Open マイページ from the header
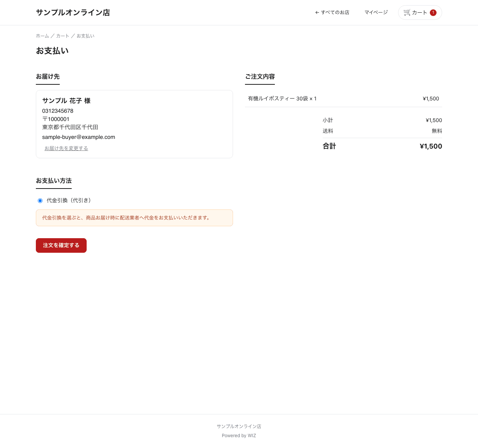478x448 pixels. click(376, 12)
